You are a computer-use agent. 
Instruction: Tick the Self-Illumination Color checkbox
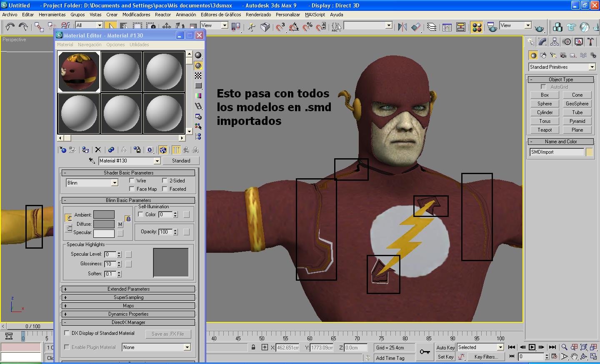[141, 214]
